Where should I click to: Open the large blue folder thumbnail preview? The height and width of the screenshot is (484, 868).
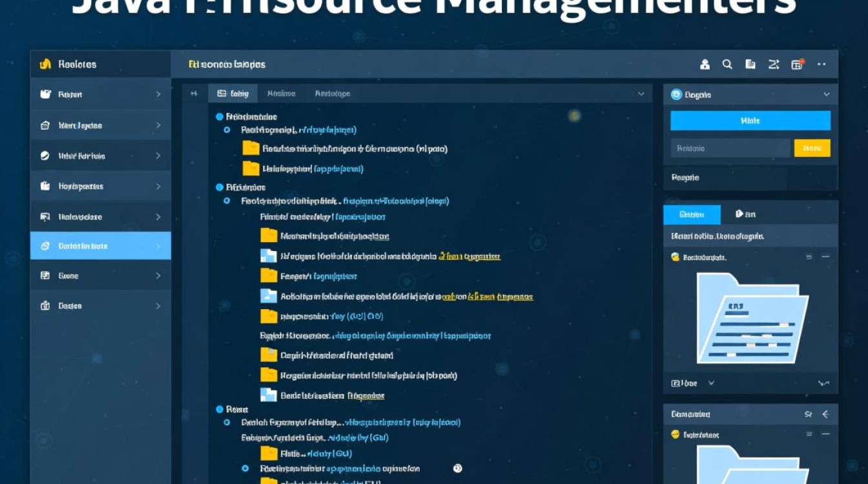tap(751, 318)
